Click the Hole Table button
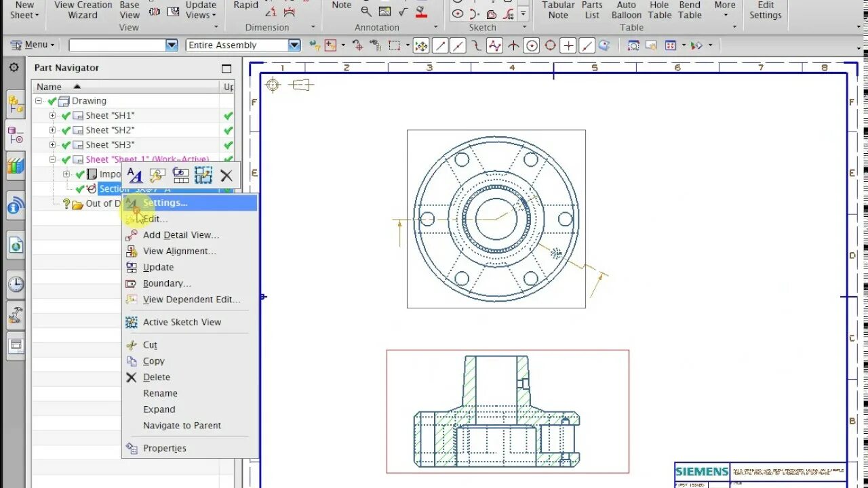 pyautogui.click(x=659, y=10)
